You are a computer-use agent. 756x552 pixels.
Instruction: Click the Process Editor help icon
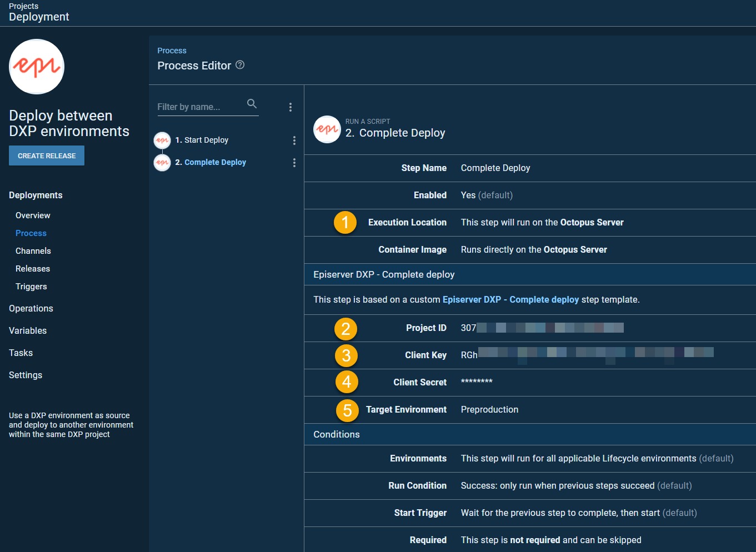(240, 65)
